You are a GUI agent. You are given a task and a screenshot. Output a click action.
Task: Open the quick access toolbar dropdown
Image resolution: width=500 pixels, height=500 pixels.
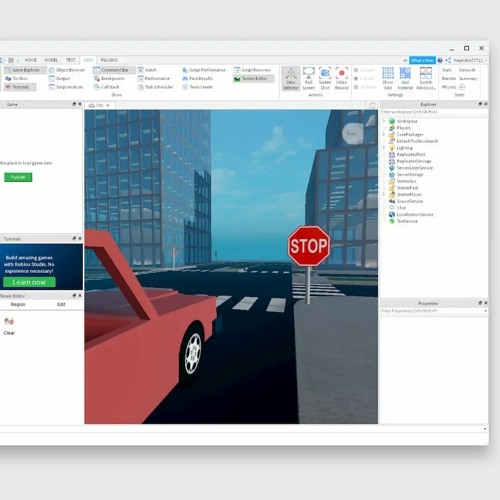pyautogui.click(x=18, y=60)
